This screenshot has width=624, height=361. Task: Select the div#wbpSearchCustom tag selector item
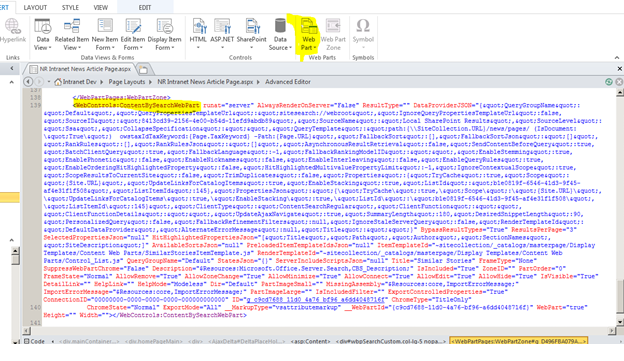tap(392, 341)
